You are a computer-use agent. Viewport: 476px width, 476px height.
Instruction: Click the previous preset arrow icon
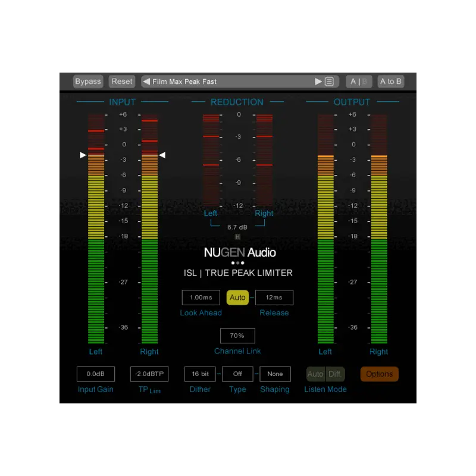146,82
